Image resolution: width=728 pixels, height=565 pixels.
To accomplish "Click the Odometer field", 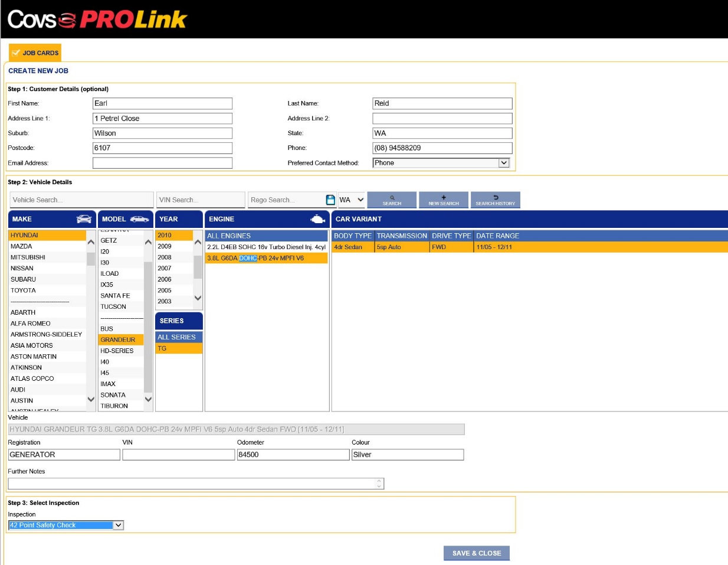I will click(x=293, y=455).
